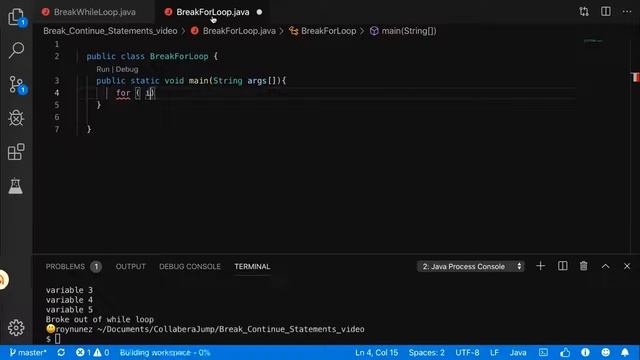The width and height of the screenshot is (640, 360).
Task: Open the PROBLEMS panel tab
Action: pyautogui.click(x=65, y=267)
